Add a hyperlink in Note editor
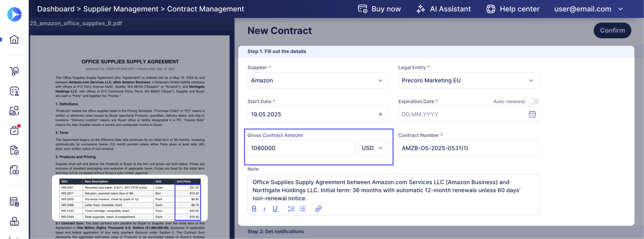644x239 pixels. [x=319, y=209]
